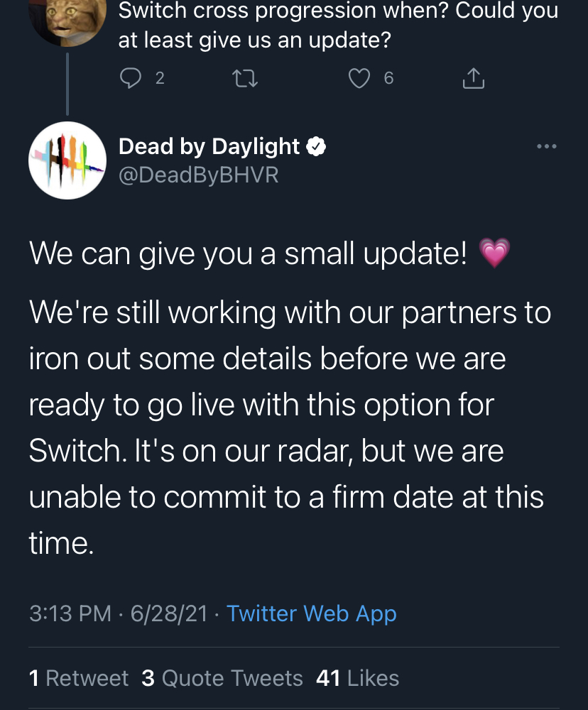Tap the 6/28/21 date stamp
588x710 pixels.
pos(169,613)
